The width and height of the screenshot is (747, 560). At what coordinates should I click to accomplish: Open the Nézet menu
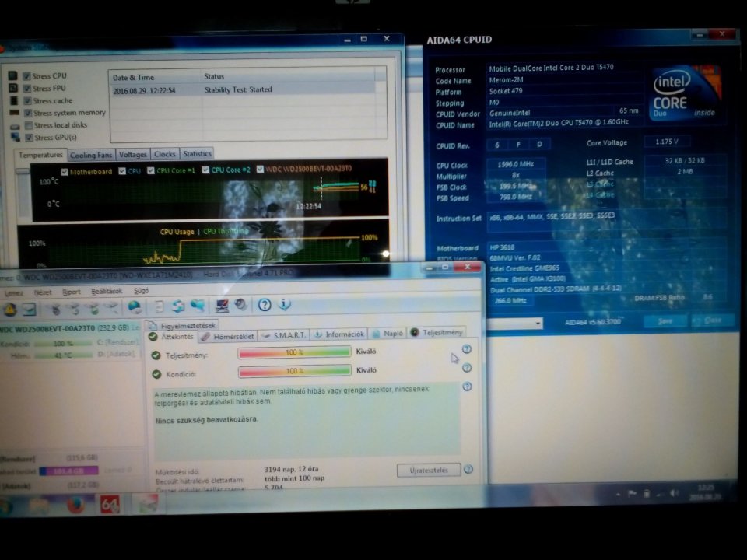click(43, 292)
